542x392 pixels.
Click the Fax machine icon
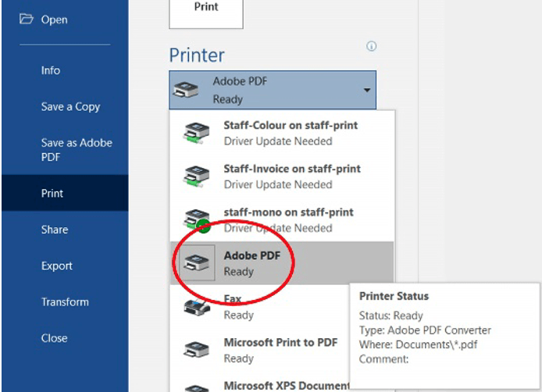pyautogui.click(x=196, y=307)
